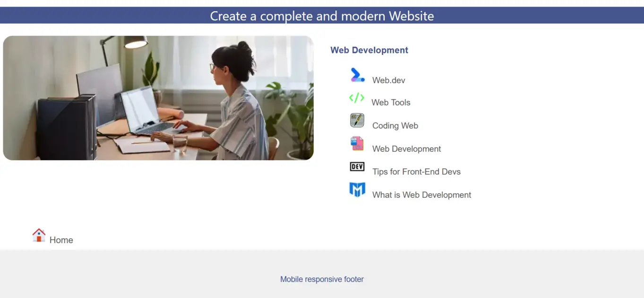Open Tips for Front-End Devs link
Viewport: 644px width, 298px height.
coord(416,172)
